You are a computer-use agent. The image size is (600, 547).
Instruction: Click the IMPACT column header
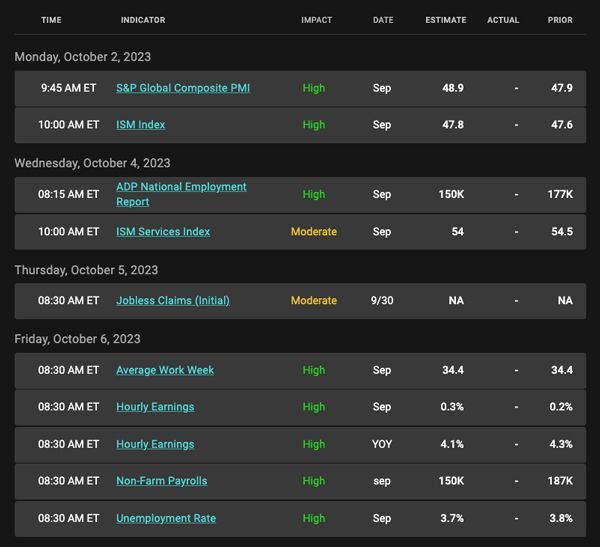316,20
